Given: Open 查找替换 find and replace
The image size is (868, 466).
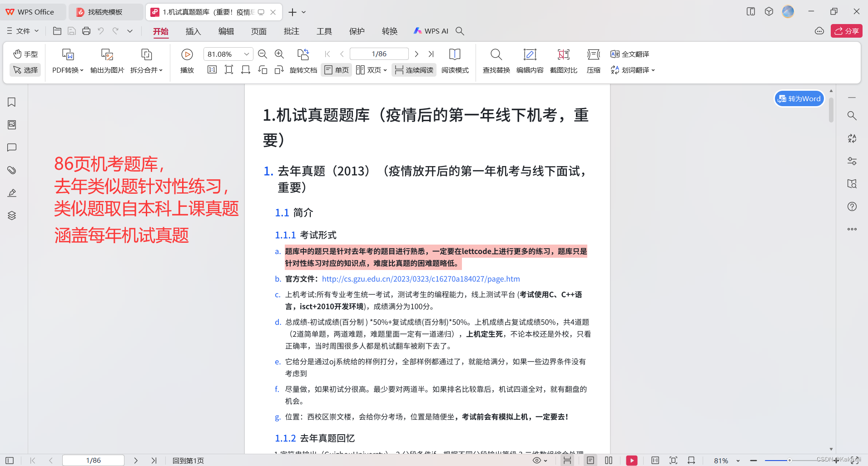Looking at the screenshot, I should point(496,60).
